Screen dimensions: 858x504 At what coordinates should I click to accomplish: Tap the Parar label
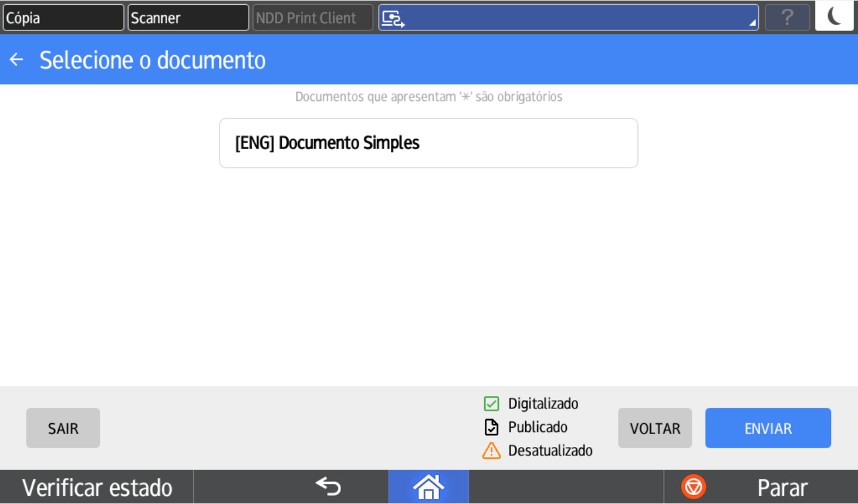[782, 488]
